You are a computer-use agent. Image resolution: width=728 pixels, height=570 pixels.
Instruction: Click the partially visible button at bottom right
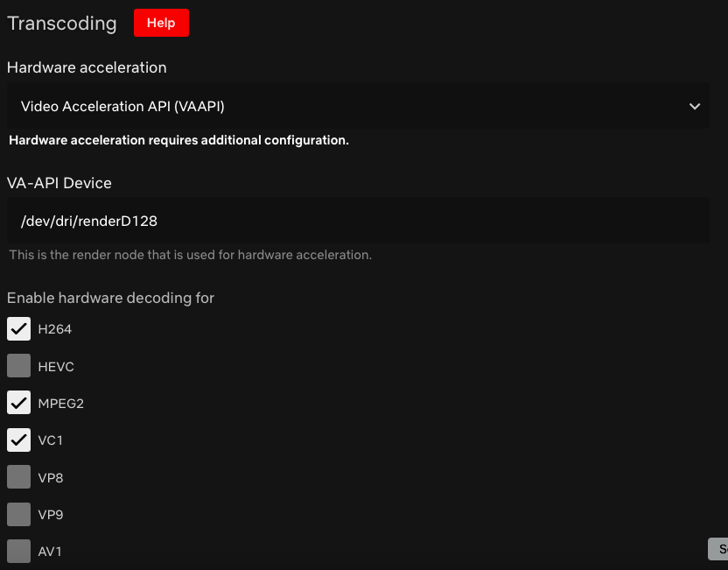coord(718,549)
